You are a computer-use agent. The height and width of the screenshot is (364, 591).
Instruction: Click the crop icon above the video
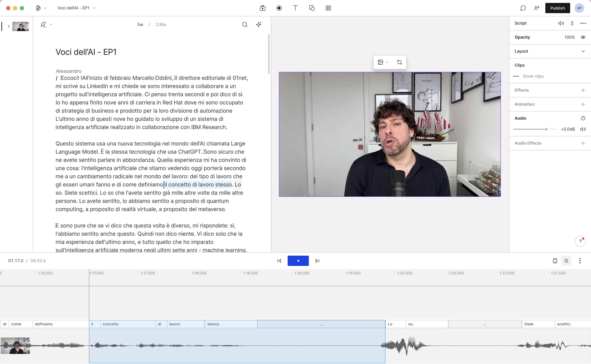(399, 62)
